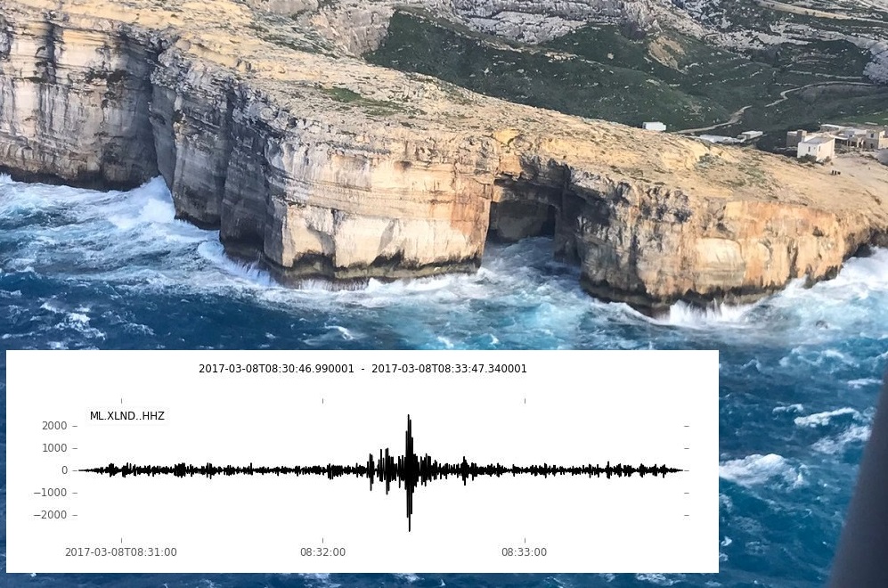
Task: Click the quiet waveform segment before the main event
Action: click(223, 470)
